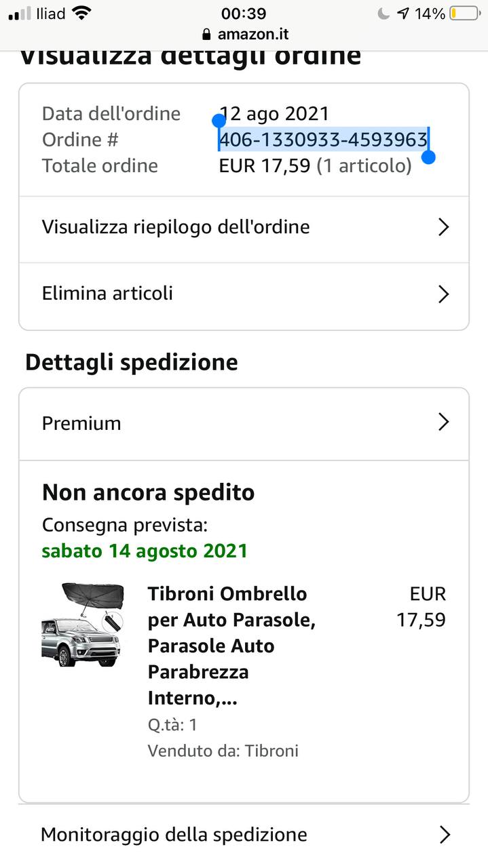Image resolution: width=488 pixels, height=868 pixels.
Task: Tap the location services arrow icon
Action: (x=403, y=14)
